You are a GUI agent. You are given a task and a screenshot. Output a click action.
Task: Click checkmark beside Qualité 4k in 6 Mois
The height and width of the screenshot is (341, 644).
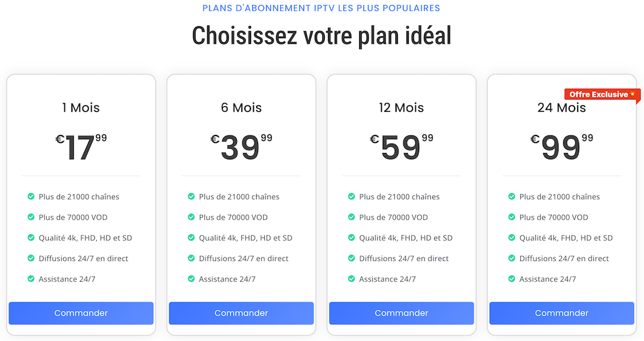(x=191, y=237)
